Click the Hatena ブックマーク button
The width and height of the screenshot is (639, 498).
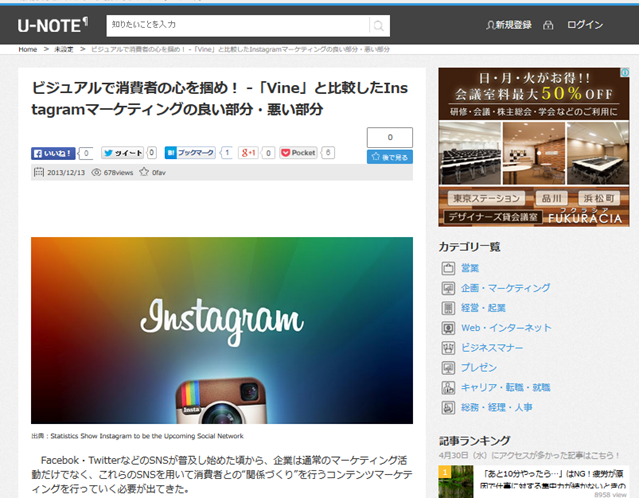click(x=190, y=153)
